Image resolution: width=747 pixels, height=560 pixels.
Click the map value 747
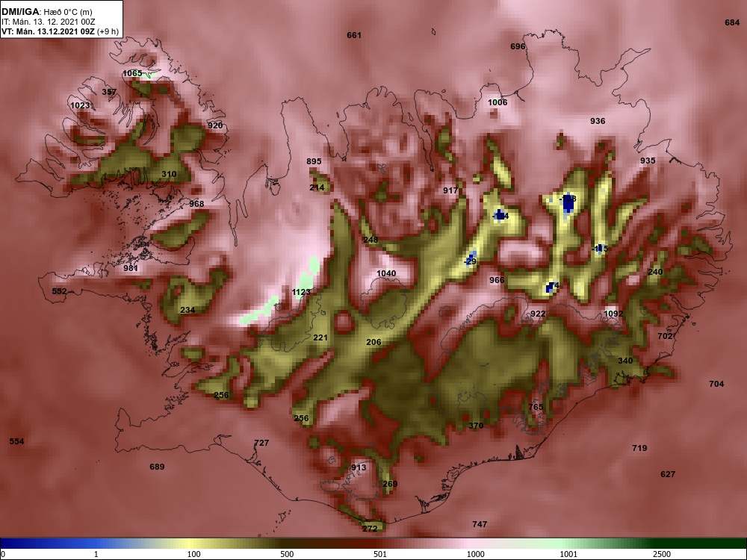(480, 524)
